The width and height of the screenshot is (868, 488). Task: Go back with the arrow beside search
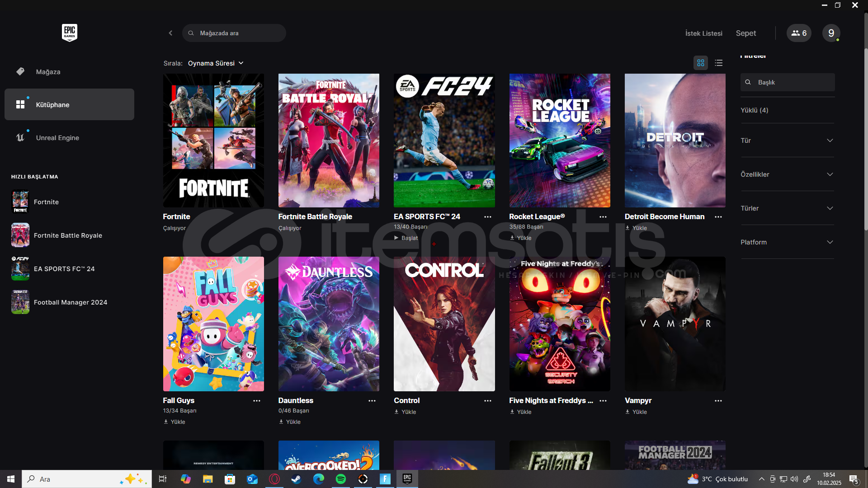click(x=170, y=33)
